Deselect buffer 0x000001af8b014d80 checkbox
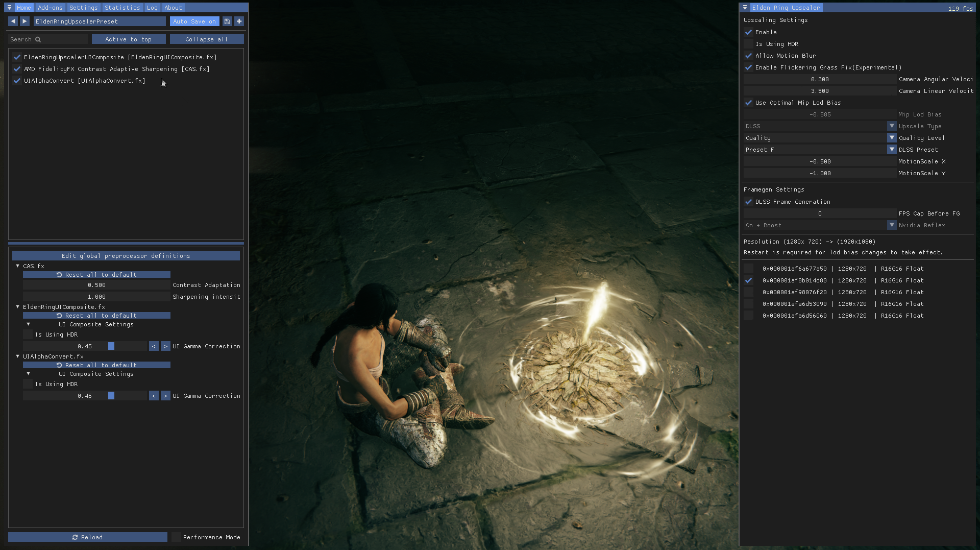Image resolution: width=980 pixels, height=550 pixels. (748, 280)
